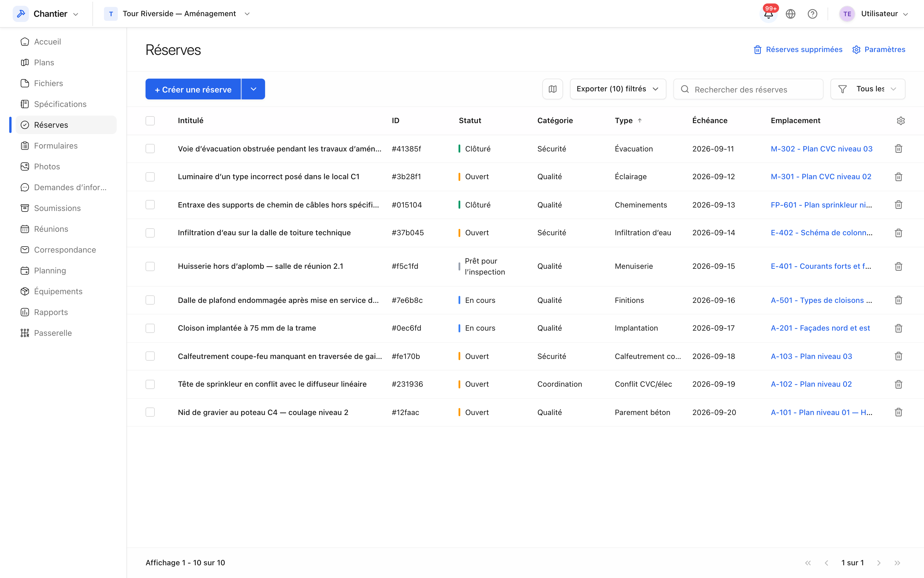Open the Tour Riverside project selector
The image size is (924, 578).
[x=177, y=14]
